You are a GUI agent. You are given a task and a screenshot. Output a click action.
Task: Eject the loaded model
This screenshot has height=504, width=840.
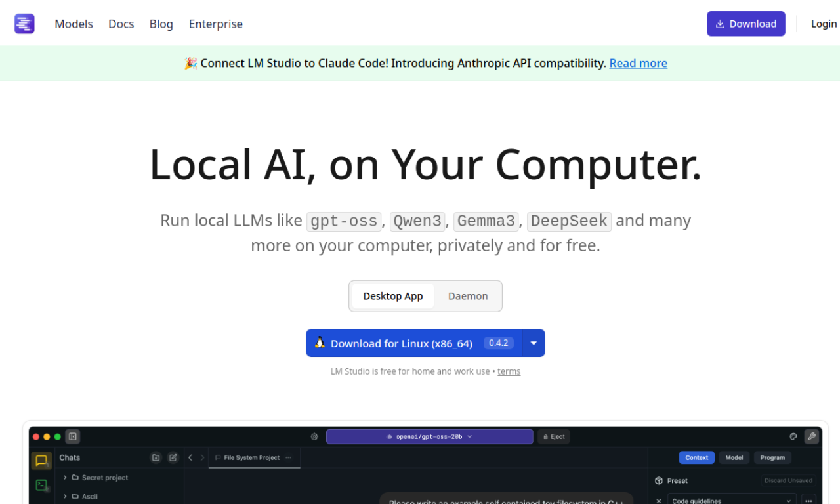553,436
